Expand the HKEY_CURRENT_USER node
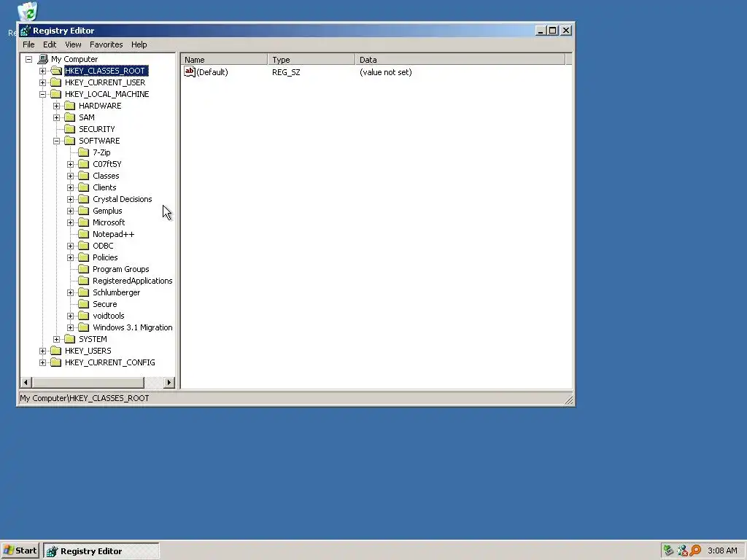The image size is (747, 560). pyautogui.click(x=42, y=82)
